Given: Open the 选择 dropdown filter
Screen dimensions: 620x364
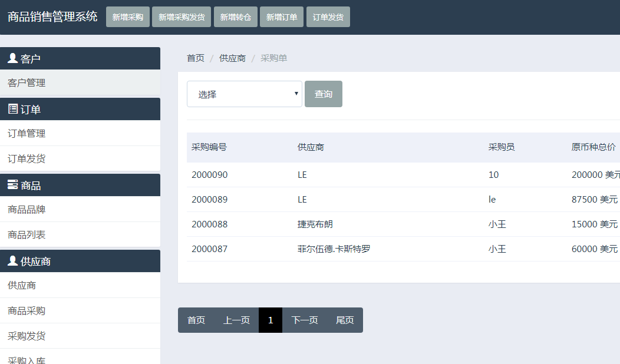Looking at the screenshot, I should coord(244,94).
